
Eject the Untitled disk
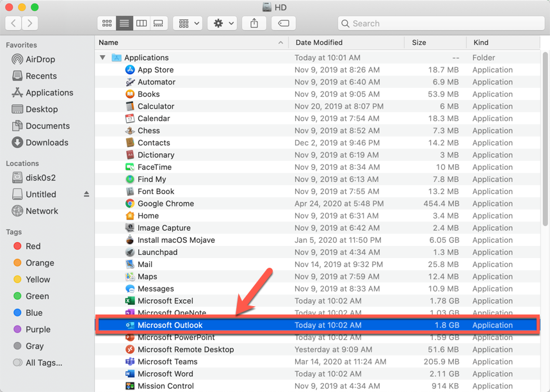(x=86, y=194)
